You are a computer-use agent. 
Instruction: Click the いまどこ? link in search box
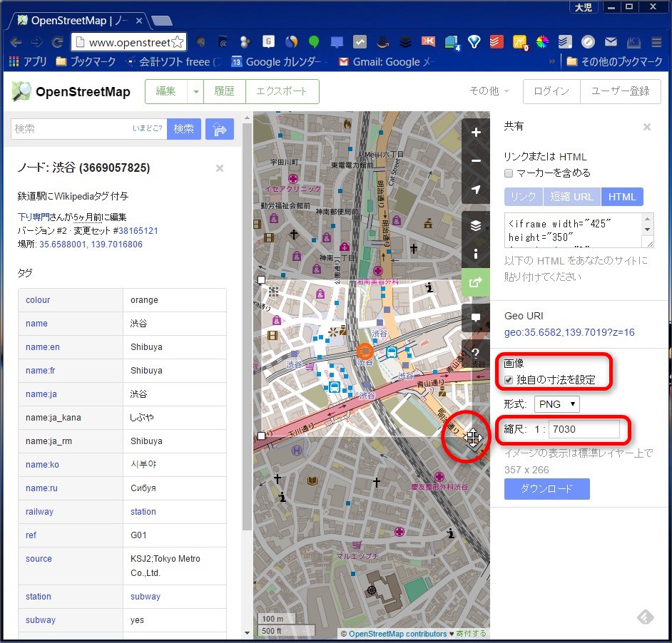[x=148, y=128]
